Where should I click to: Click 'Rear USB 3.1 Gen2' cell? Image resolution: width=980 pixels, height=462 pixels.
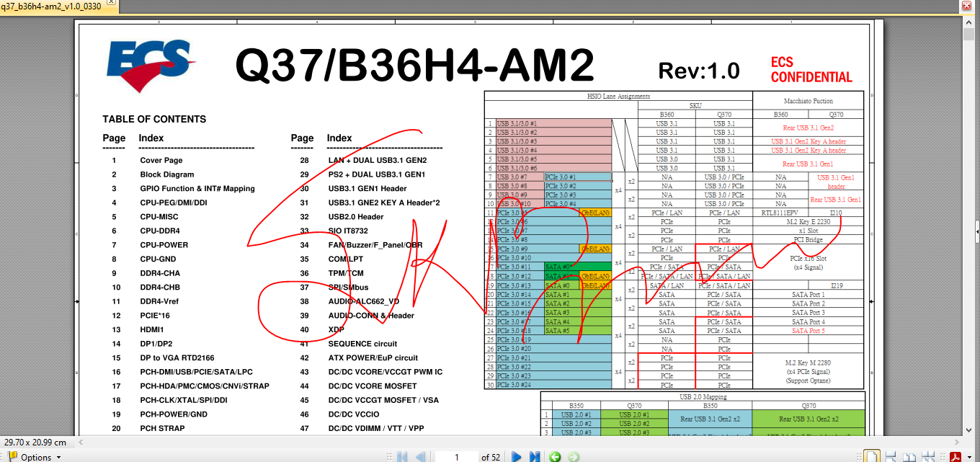pyautogui.click(x=808, y=128)
